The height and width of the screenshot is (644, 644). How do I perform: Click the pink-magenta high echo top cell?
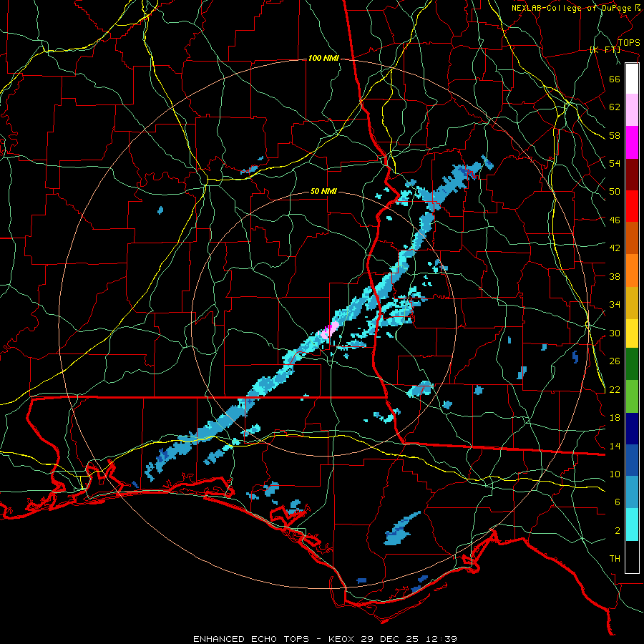pos(329,330)
